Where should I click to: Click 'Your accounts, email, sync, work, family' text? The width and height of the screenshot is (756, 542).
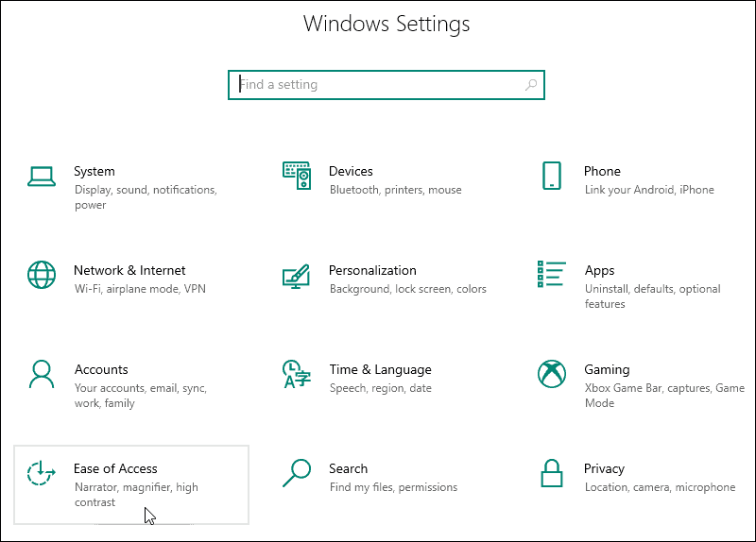141,396
